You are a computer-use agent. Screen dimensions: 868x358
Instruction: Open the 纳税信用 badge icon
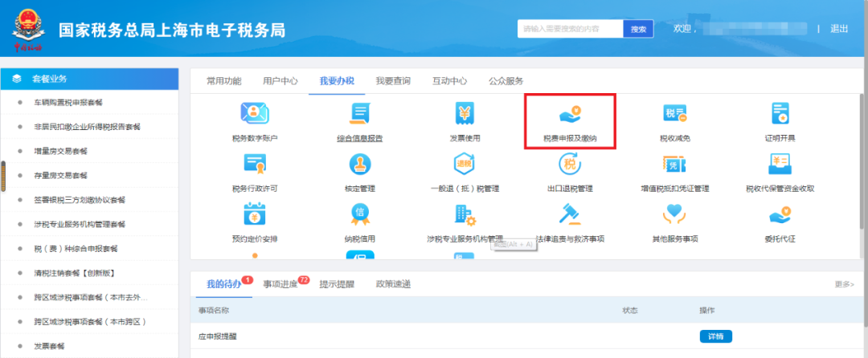tap(360, 214)
